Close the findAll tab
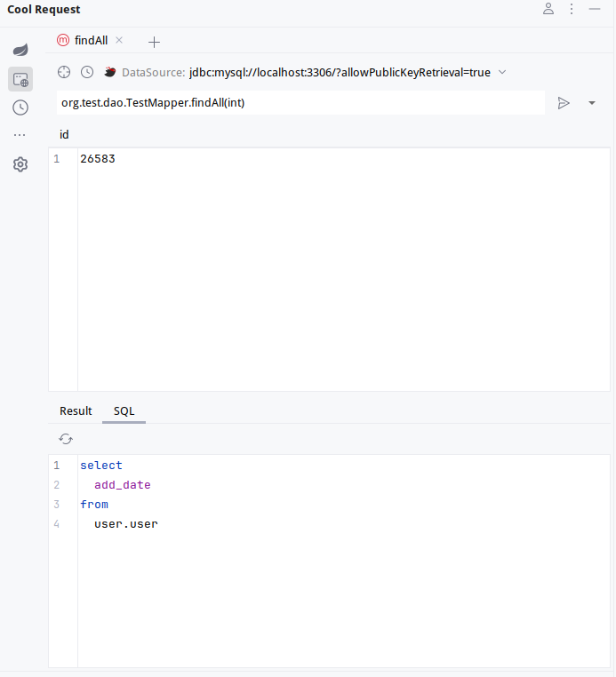This screenshot has width=616, height=677. (120, 40)
